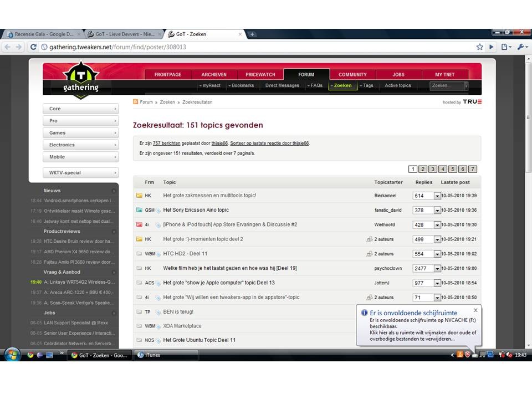The height and width of the screenshot is (399, 532).
Task: Click the browser address bar
Action: tap(258, 47)
